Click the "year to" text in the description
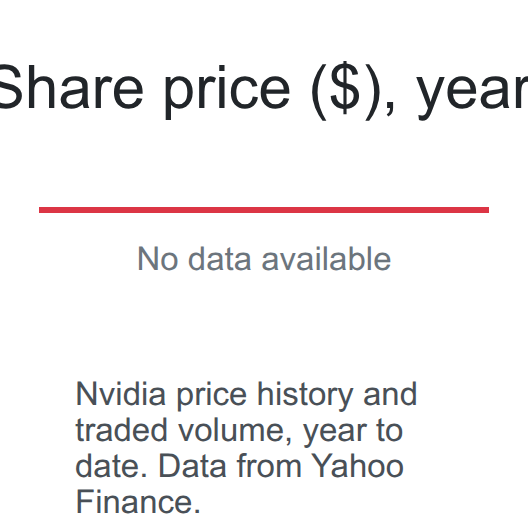 pyautogui.click(x=353, y=432)
